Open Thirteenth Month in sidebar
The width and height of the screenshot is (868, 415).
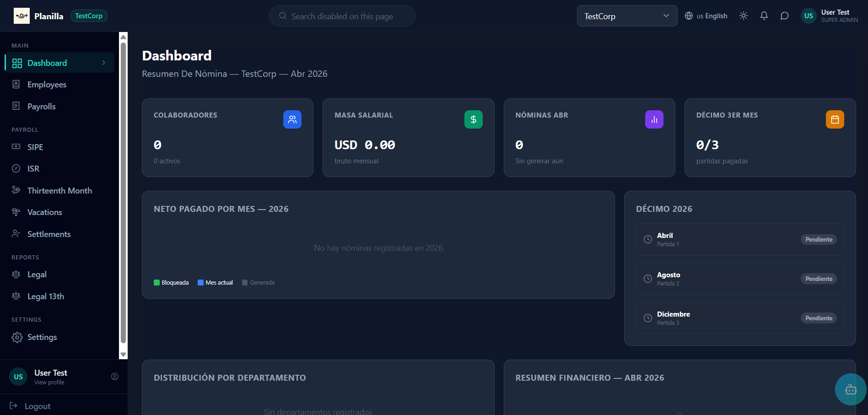(59, 191)
